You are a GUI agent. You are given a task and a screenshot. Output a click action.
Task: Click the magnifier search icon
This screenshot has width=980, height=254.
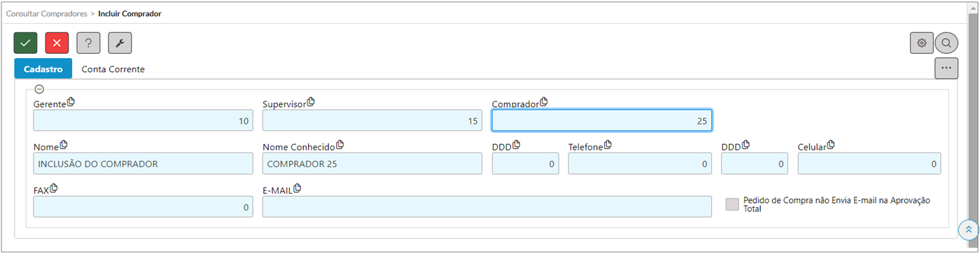point(946,43)
